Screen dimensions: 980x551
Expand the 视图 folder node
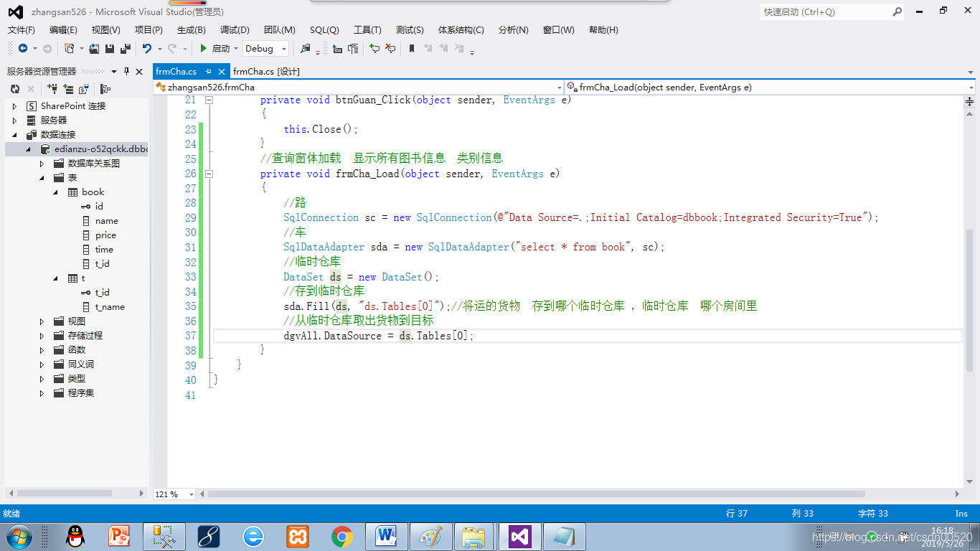(x=42, y=321)
